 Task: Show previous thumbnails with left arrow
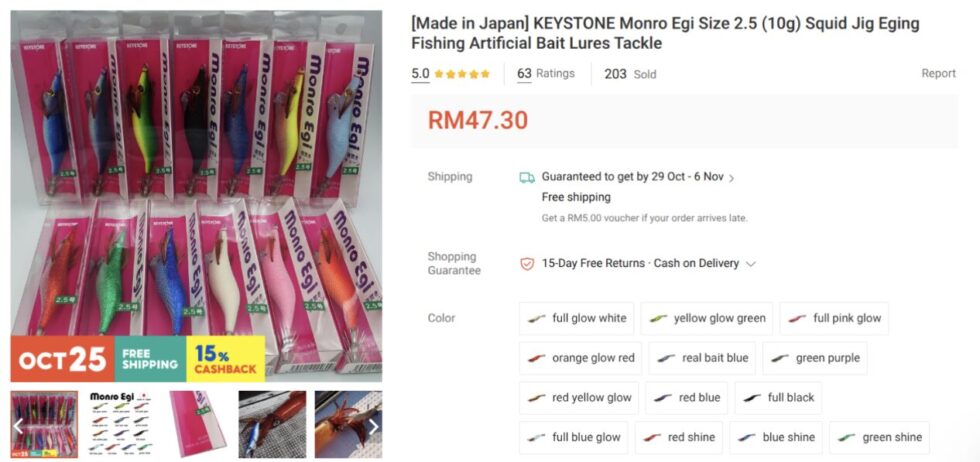[18, 426]
